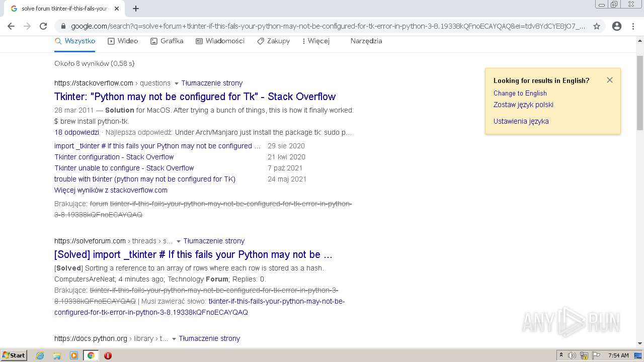Open the Chrome profile avatar menu
Screen dimensions: 644x362
click(617, 26)
